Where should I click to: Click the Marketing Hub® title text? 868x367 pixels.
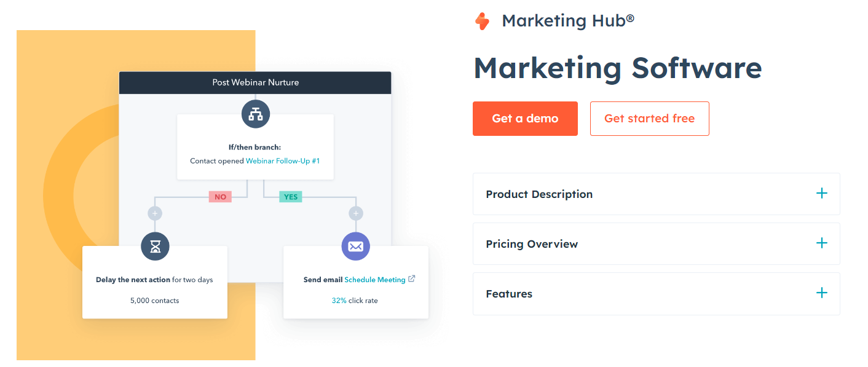point(568,20)
